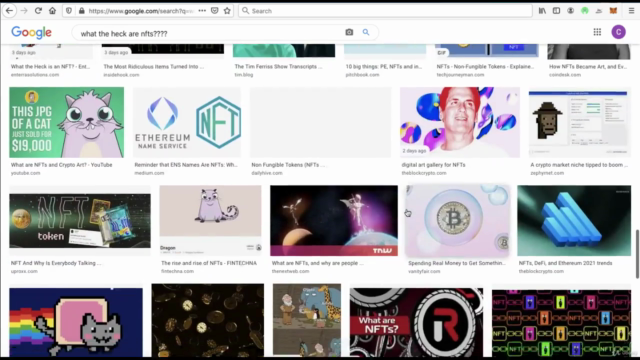This screenshot has width=640, height=360.
Task: Open 'Spending Real Money to Get Somethin' link
Action: (x=457, y=263)
